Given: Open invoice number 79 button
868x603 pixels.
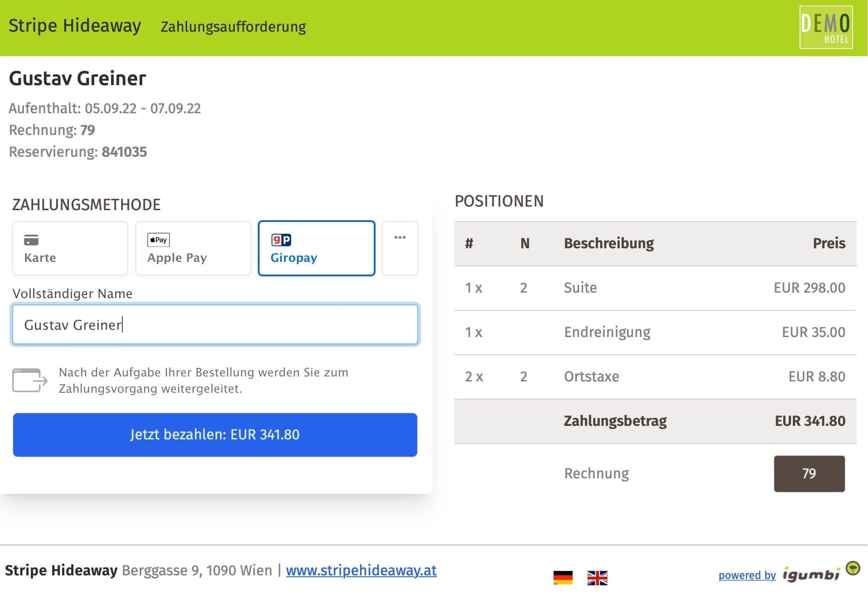Looking at the screenshot, I should pos(809,473).
